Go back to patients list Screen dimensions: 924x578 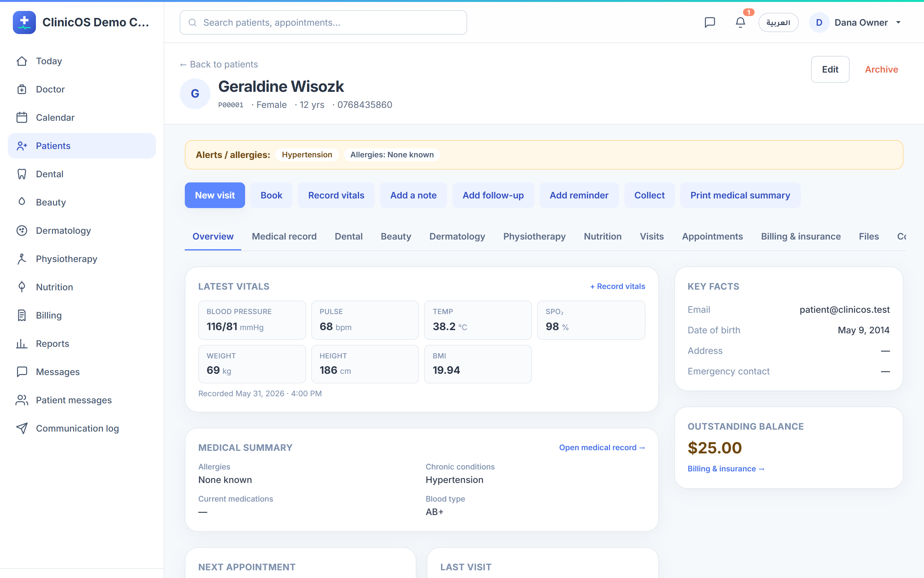tap(219, 64)
